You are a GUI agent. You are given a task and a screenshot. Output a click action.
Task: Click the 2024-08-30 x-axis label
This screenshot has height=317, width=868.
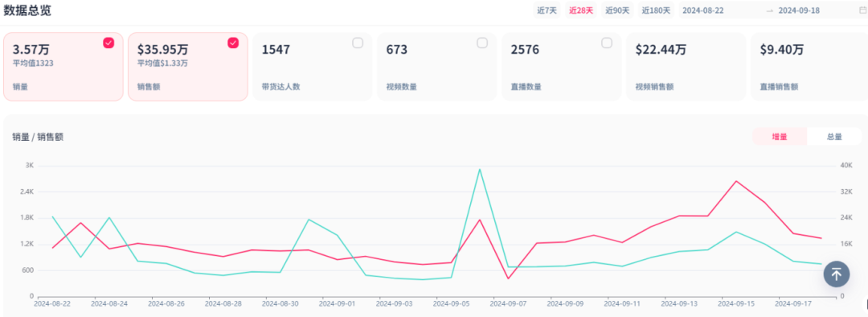click(x=280, y=303)
